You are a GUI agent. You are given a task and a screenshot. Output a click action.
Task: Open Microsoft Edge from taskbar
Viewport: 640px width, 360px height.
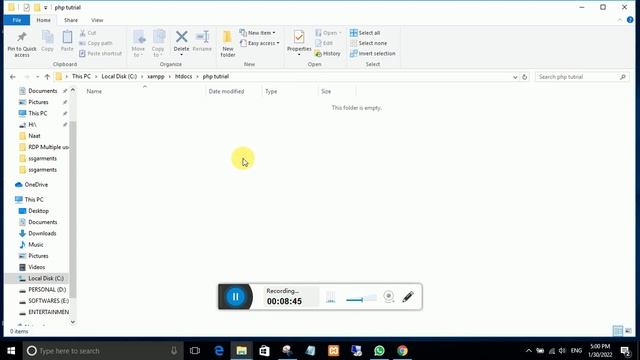click(219, 351)
